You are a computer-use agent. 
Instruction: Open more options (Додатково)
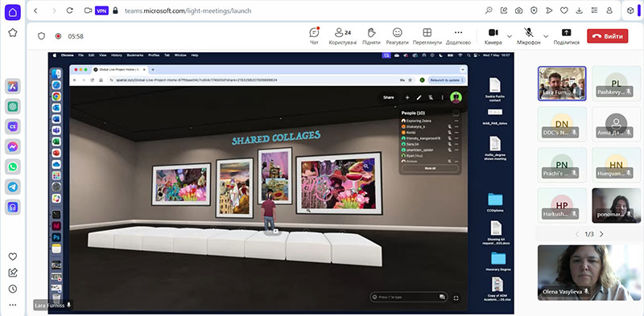coord(458,35)
